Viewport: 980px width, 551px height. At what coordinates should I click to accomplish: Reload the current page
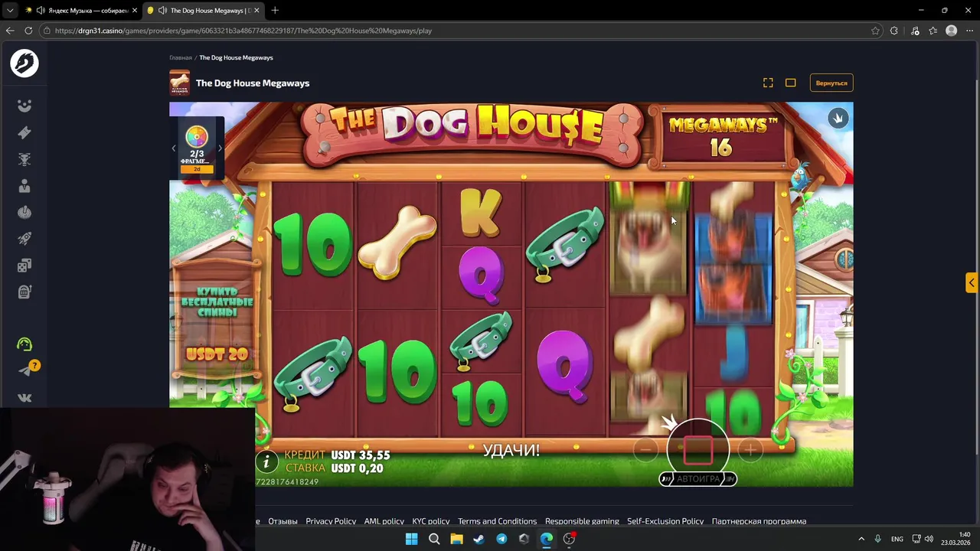(28, 31)
